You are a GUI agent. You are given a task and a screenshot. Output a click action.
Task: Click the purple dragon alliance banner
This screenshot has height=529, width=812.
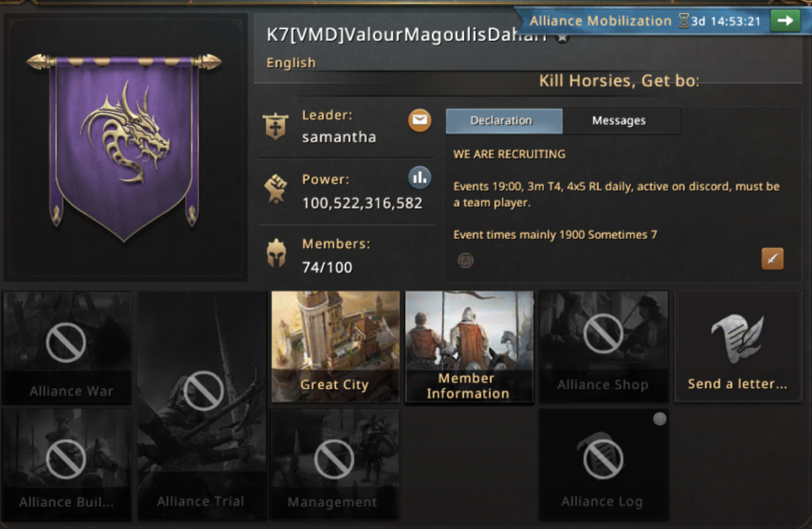(x=124, y=147)
